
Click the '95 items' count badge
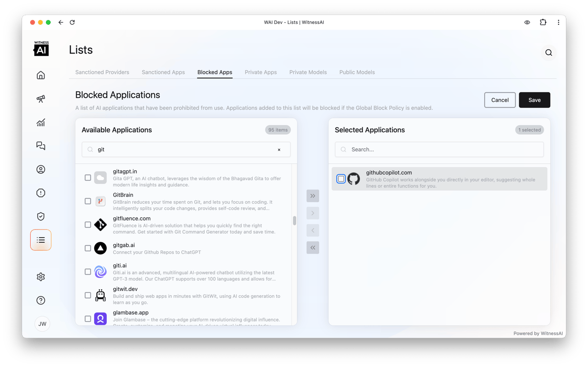coord(278,130)
